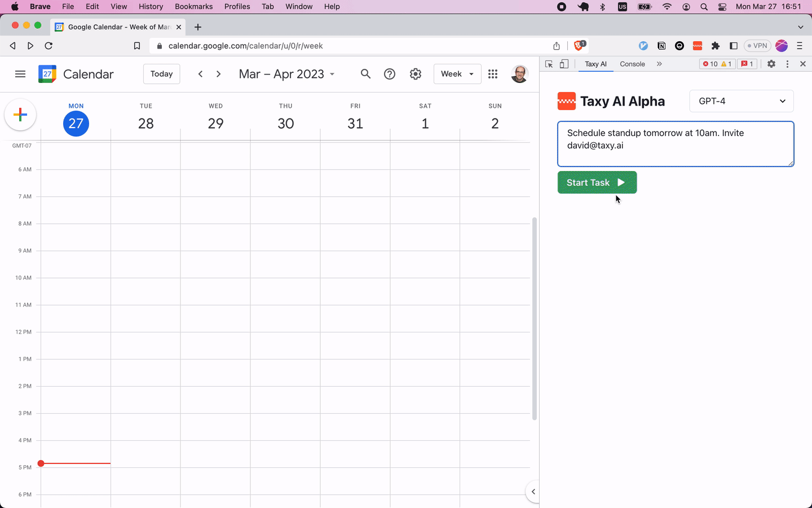This screenshot has height=508, width=812.
Task: Open the Brave Shields icon
Action: (579, 46)
